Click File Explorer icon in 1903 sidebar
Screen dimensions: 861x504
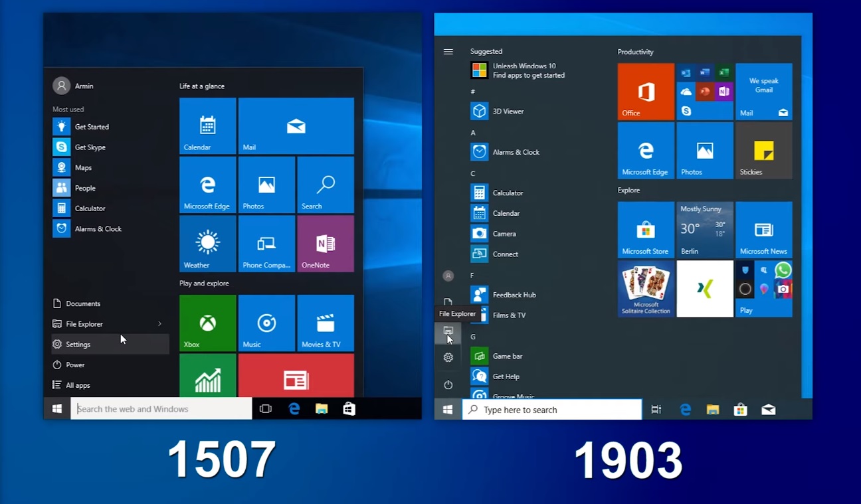[x=448, y=331]
